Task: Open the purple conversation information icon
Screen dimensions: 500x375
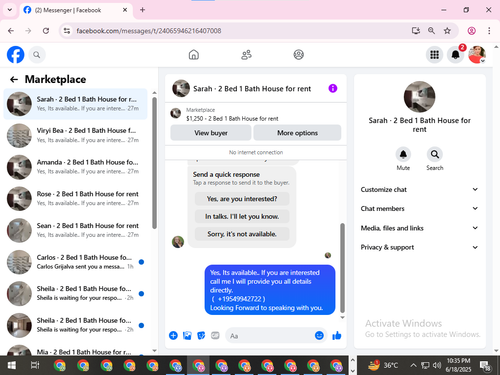Action: coord(333,88)
